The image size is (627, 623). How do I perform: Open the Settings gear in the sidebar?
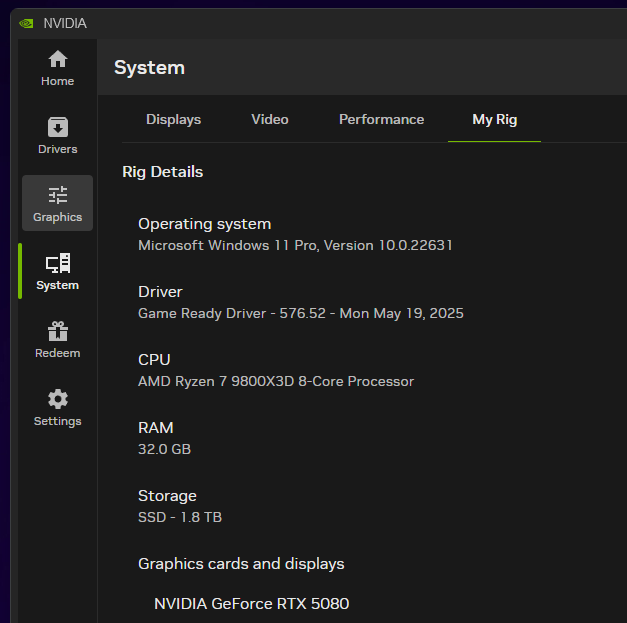tap(58, 407)
